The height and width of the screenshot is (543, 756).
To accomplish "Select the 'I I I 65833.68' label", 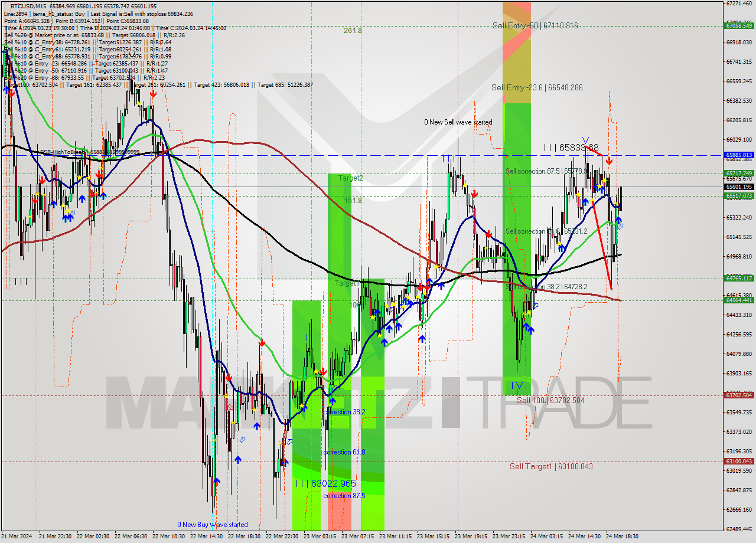I will pyautogui.click(x=571, y=147).
